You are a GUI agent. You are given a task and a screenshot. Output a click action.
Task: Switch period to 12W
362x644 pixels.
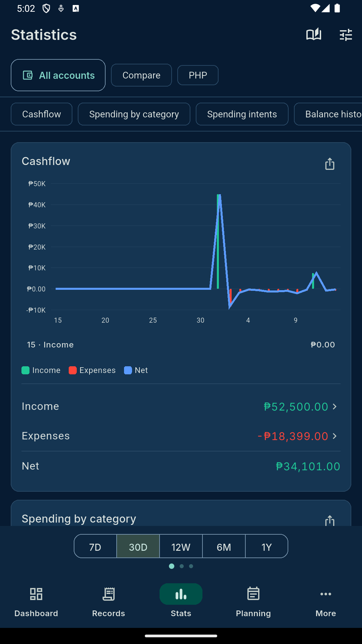(x=181, y=546)
